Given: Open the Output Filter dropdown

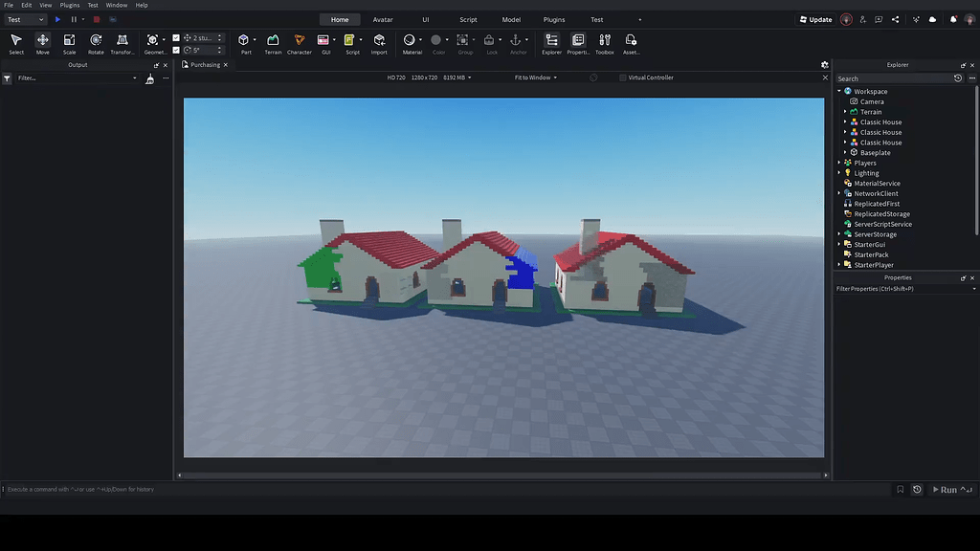Looking at the screenshot, I should click(x=77, y=78).
